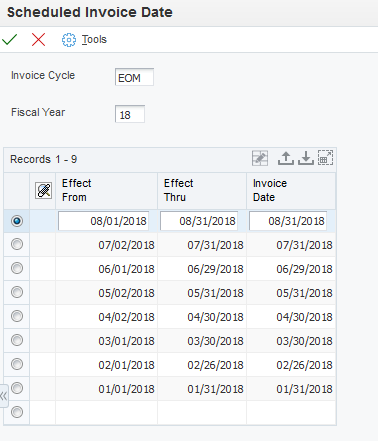The image size is (378, 441).
Task: Maximize the grid with the expand icon
Action: [x=325, y=158]
